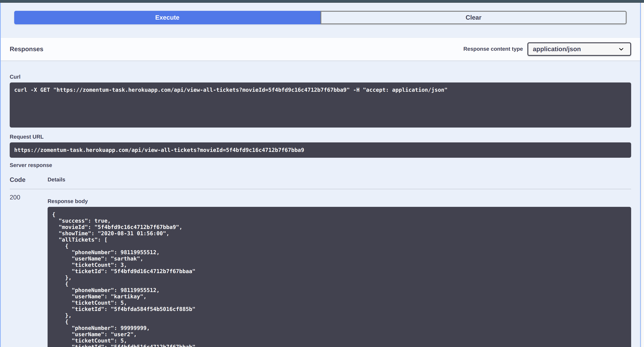Click the userName "sarthak" line
Viewport: 644px width, 347px height.
point(107,259)
